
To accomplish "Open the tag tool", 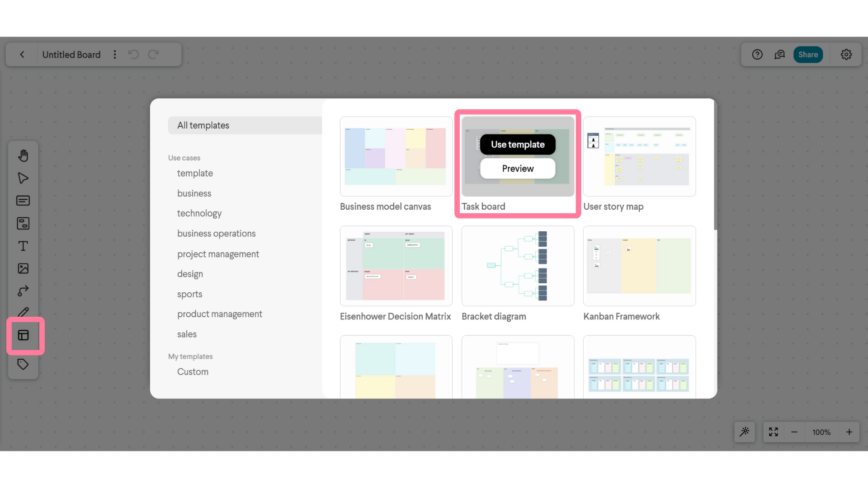I will pyautogui.click(x=23, y=364).
